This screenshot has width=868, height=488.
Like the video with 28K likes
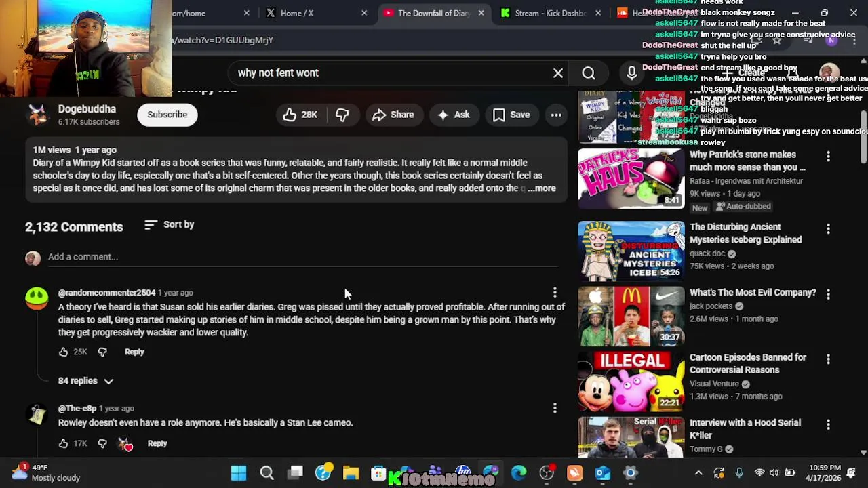tap(300, 115)
